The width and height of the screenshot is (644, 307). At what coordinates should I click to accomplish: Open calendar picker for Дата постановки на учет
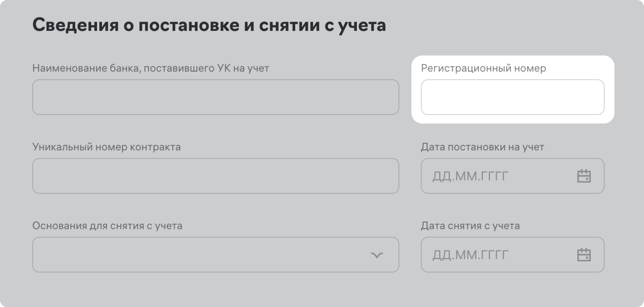(x=584, y=176)
